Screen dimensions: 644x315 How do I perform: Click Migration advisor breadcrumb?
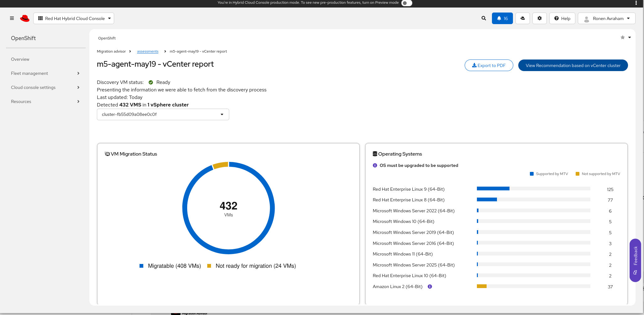click(111, 51)
